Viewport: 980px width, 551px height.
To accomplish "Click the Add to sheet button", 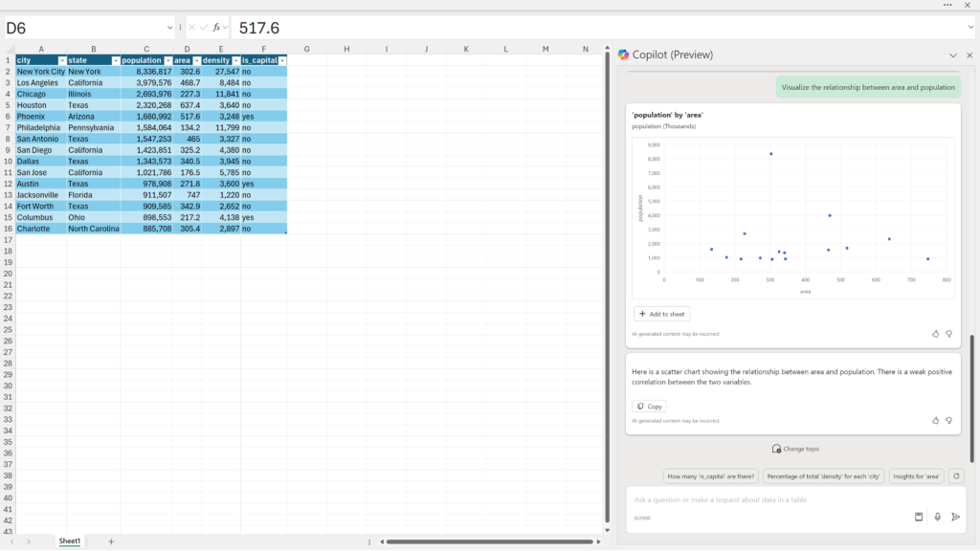I will tap(661, 314).
